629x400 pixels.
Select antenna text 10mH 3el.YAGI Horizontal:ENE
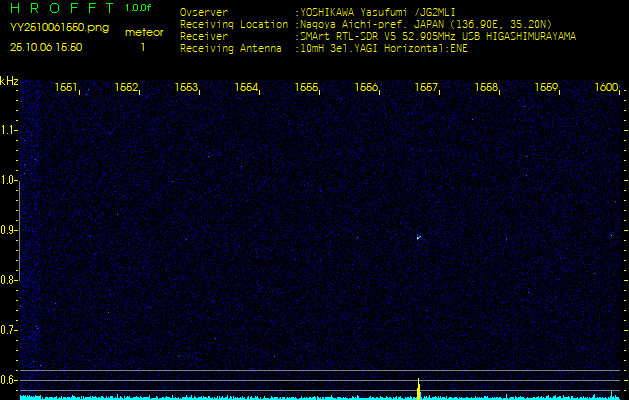(384, 49)
